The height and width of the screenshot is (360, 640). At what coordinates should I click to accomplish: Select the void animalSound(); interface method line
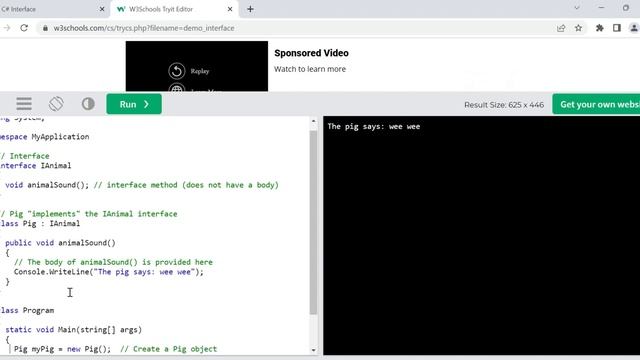click(x=142, y=185)
